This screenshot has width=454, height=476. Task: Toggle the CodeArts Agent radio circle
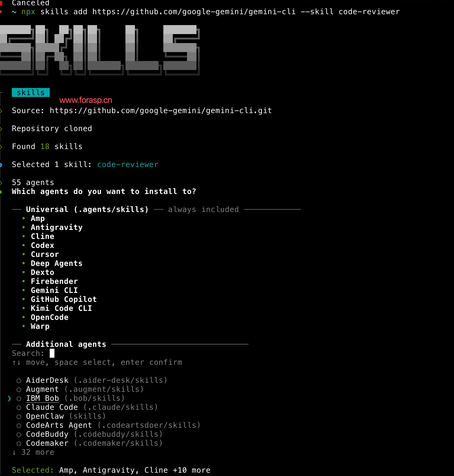[x=19, y=425]
